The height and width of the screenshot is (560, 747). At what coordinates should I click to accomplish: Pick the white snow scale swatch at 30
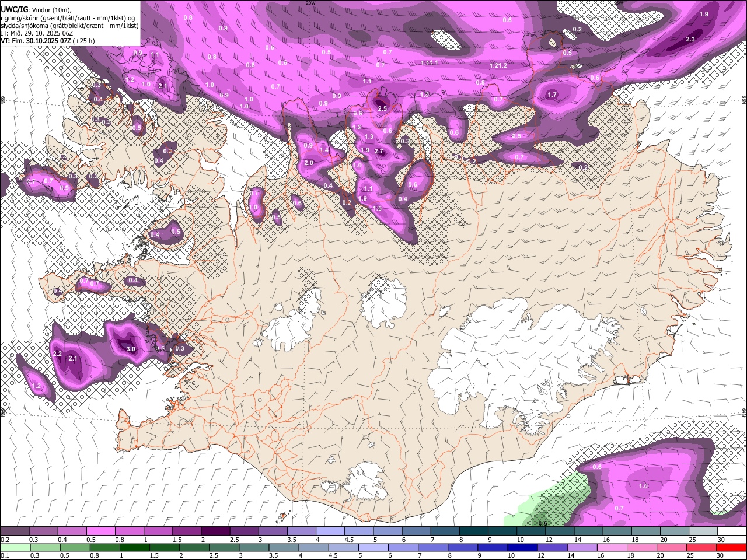pos(732,531)
